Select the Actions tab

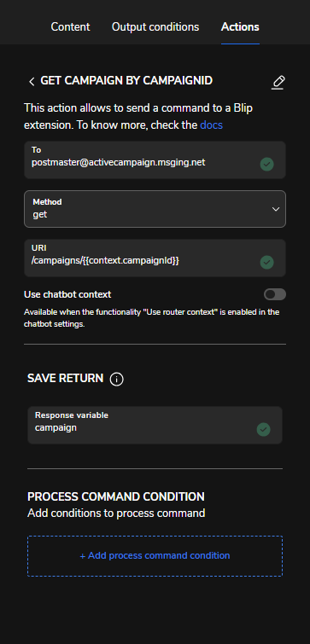point(240,27)
